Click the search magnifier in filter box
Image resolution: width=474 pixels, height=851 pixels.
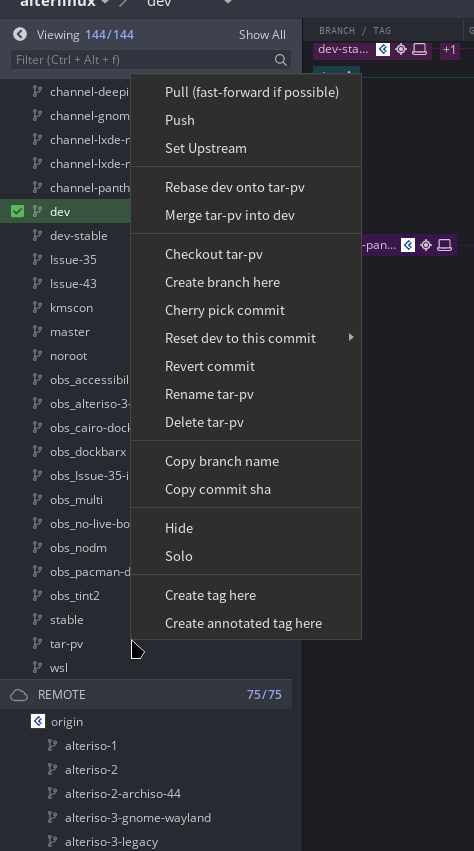(x=281, y=60)
